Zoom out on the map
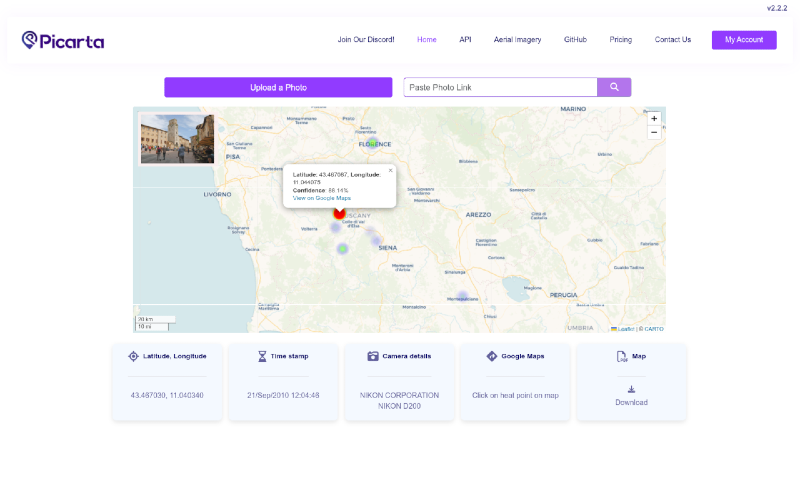The image size is (800, 500). (654, 132)
